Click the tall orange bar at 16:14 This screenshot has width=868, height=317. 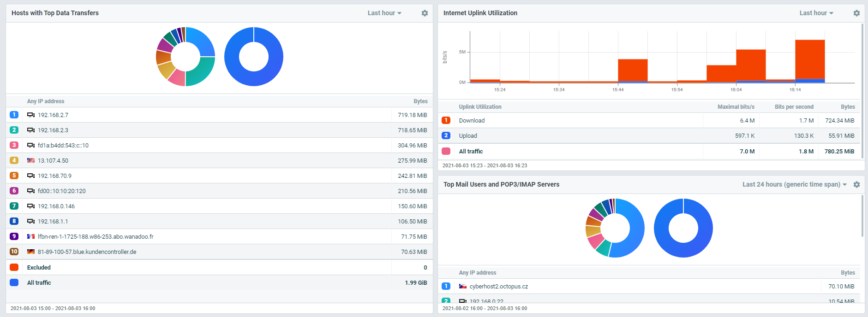pos(810,60)
